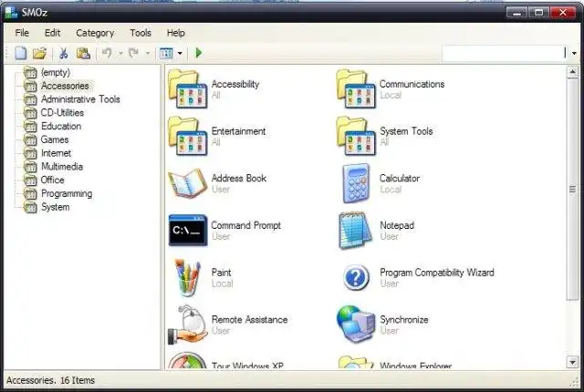Click the "System Tools" item label
The height and width of the screenshot is (392, 584).
pos(406,131)
